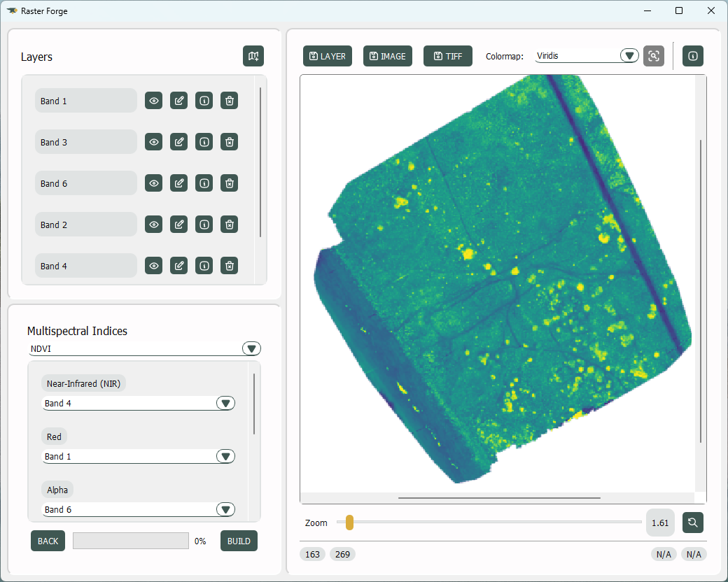Open the Alpha Band 6 dropdown

pos(139,509)
